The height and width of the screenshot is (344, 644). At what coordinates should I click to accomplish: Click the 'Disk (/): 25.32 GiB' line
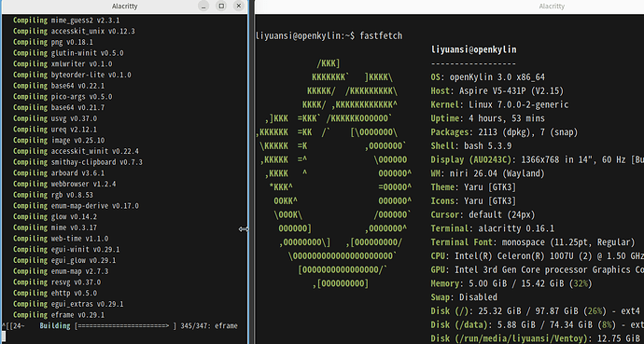536,311
